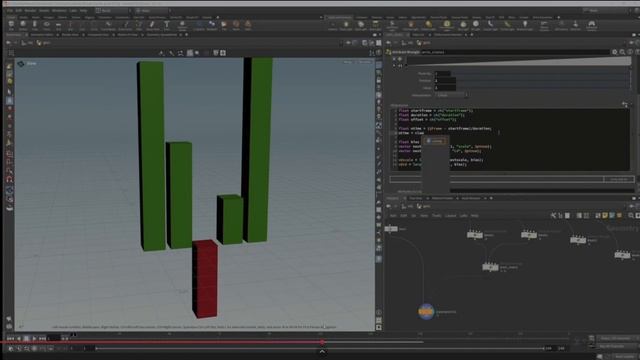
Task: Click the geo1 path button above the viewport
Action: click(44, 43)
